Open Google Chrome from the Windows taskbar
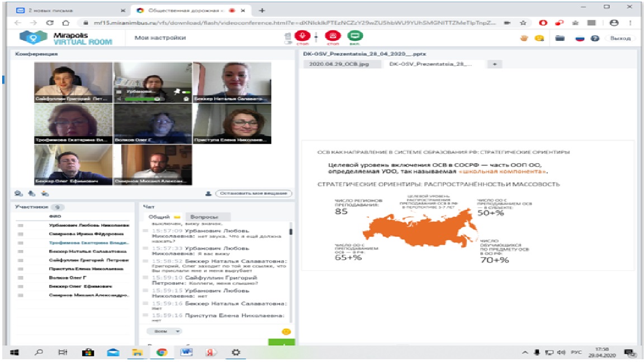644x362 pixels. 162,353
